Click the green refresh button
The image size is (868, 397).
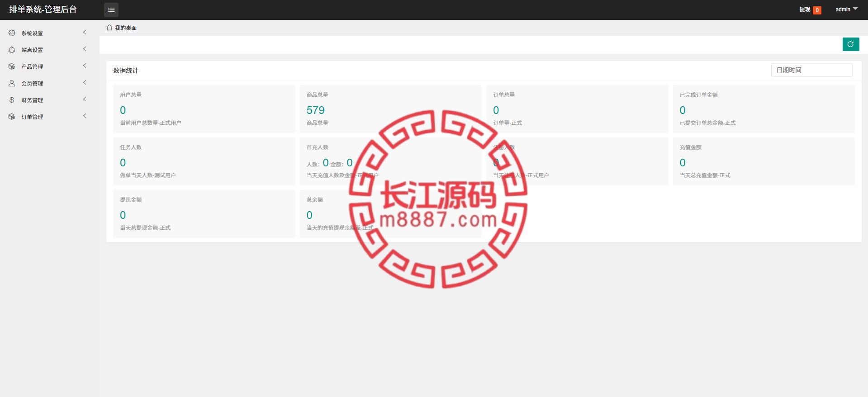pos(851,44)
